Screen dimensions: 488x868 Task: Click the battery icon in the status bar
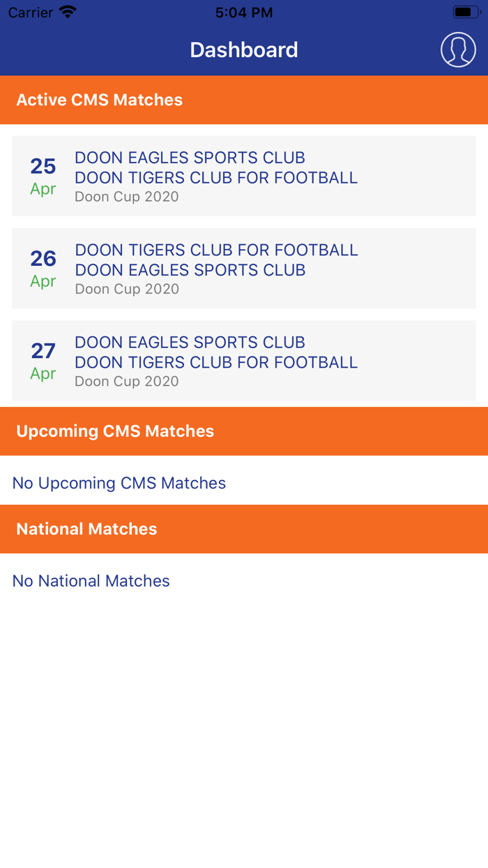(x=464, y=11)
